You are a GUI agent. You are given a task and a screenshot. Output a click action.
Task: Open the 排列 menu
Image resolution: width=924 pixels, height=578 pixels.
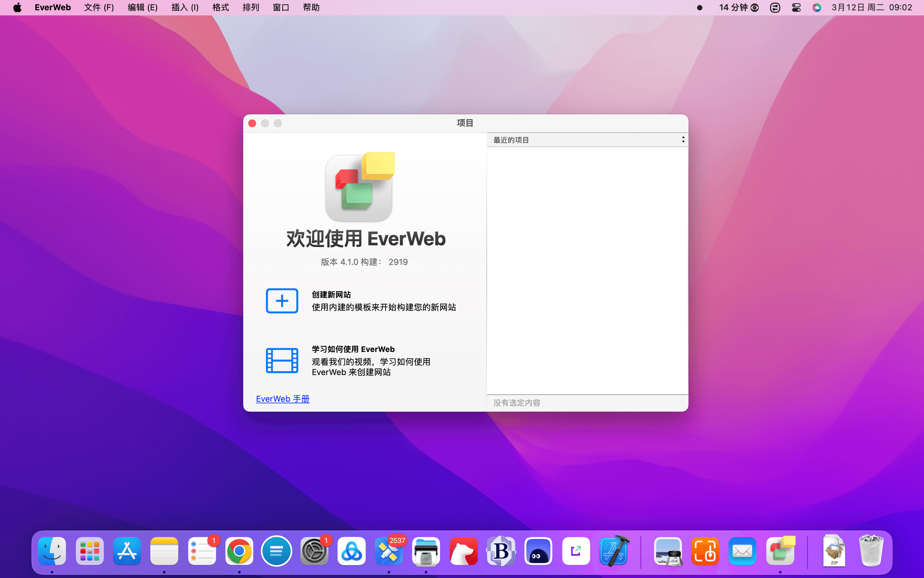coord(251,7)
